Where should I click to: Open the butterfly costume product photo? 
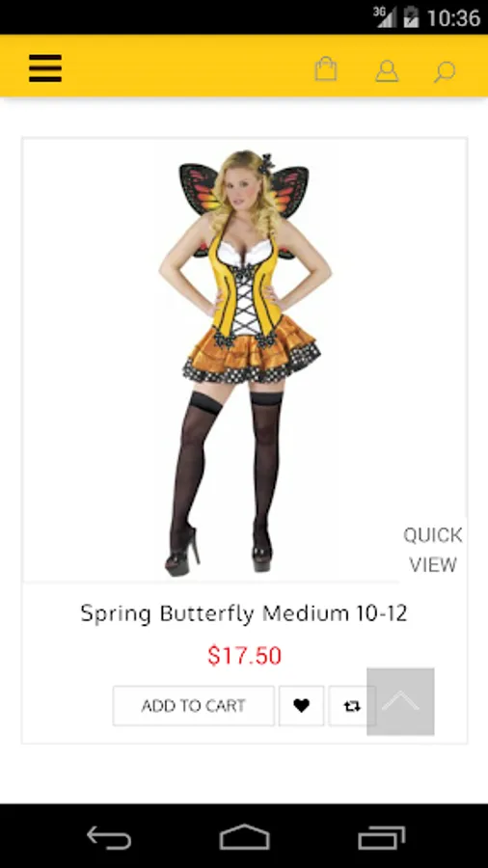pyautogui.click(x=245, y=361)
